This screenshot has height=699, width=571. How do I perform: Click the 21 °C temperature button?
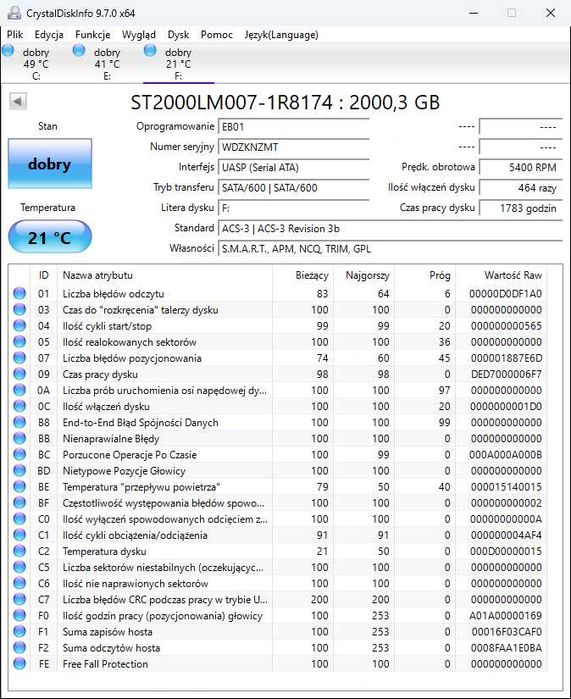pos(50,237)
